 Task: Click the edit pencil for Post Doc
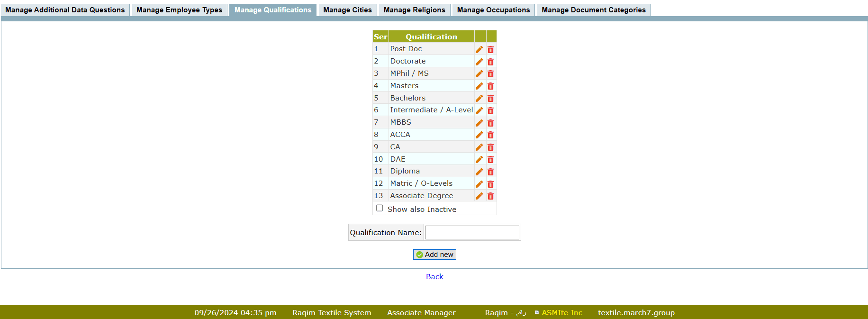tap(479, 49)
